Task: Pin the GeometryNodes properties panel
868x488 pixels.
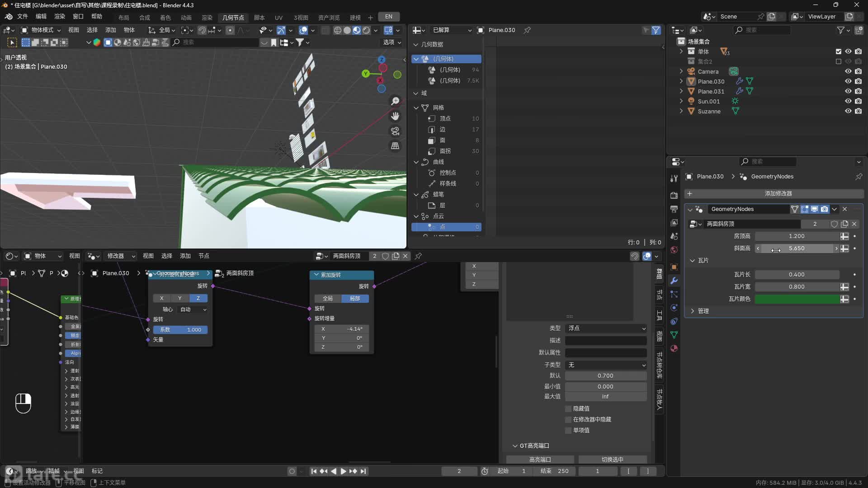Action: click(x=859, y=177)
